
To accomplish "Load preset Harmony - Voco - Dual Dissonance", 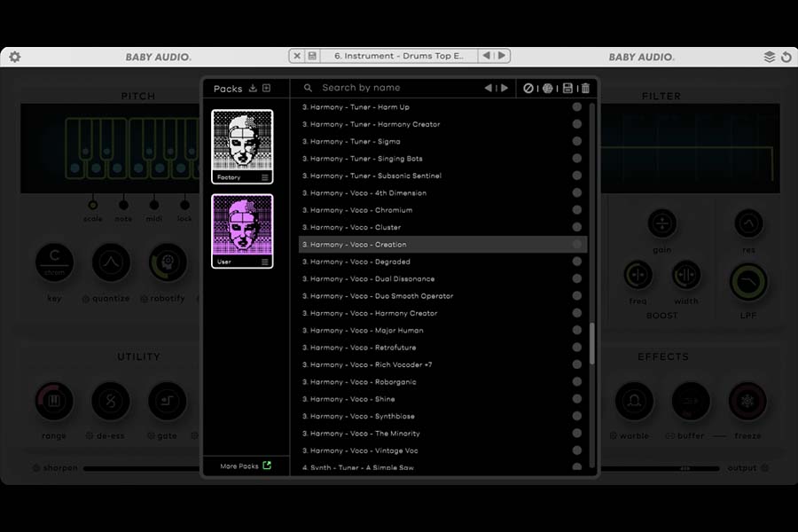I will [442, 279].
